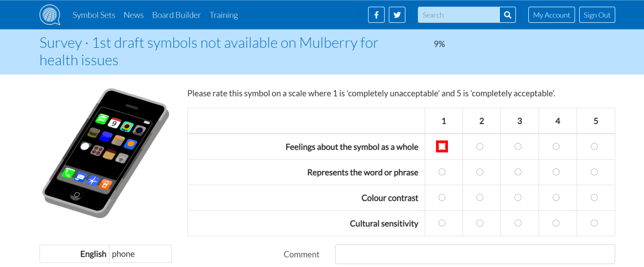
Task: Click the search magnifier button
Action: click(x=508, y=15)
